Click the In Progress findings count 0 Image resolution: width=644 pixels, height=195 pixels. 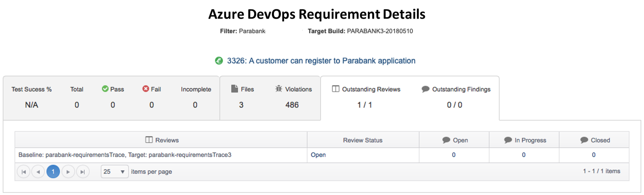[x=523, y=155]
